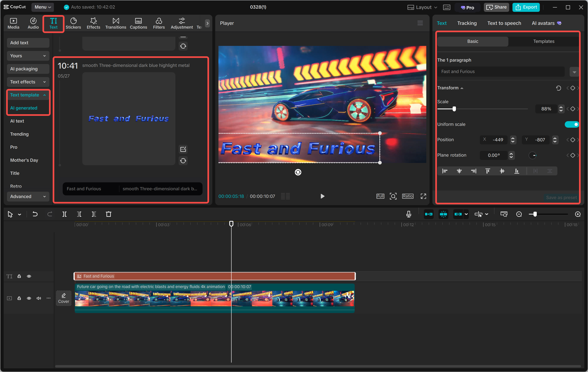Open the Stickers panel
Viewport: 588px width, 372px height.
pos(73,23)
